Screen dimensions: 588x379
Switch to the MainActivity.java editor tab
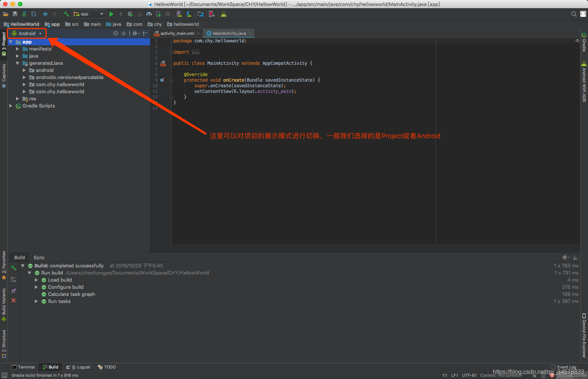pos(229,33)
